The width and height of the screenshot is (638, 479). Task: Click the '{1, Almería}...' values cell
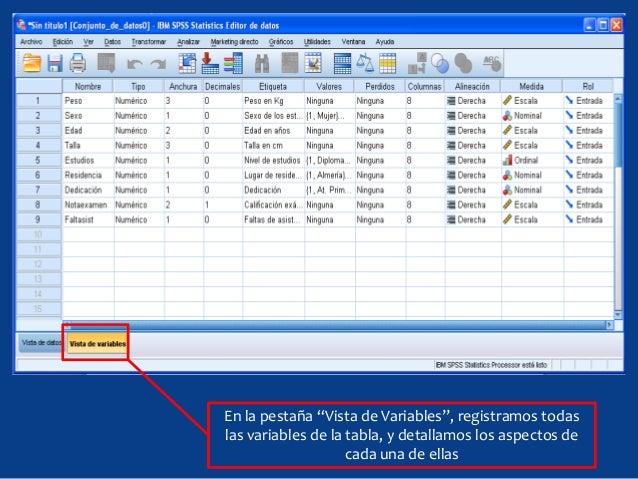[329, 175]
